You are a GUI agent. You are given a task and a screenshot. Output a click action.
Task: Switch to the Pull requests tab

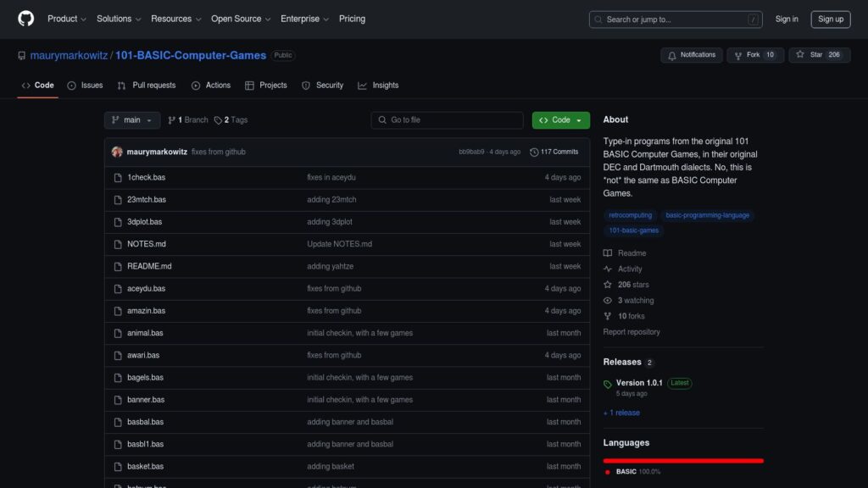point(147,86)
